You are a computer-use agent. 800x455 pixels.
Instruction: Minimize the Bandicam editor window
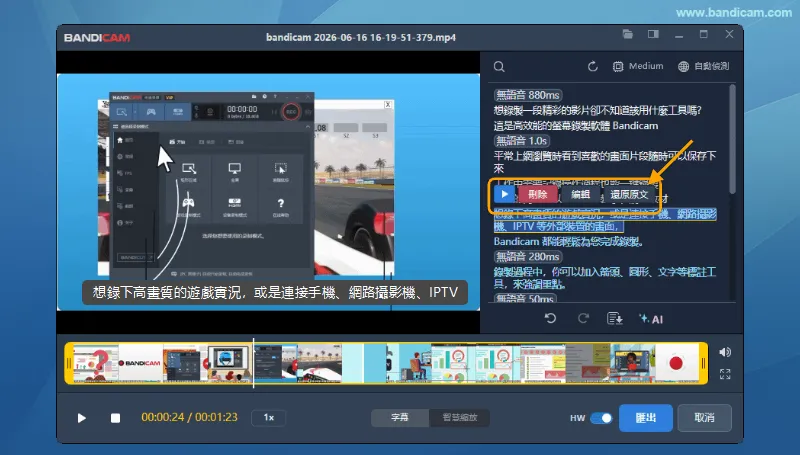tap(679, 35)
